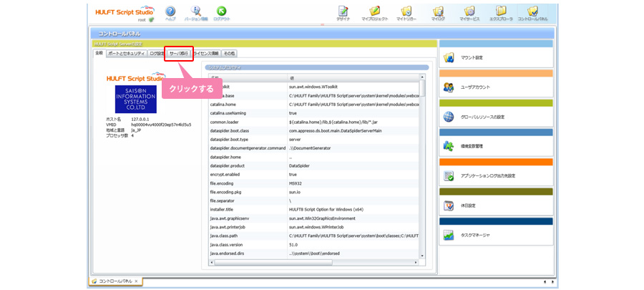
Task: Open 環境変数管理 in the side panel
Action: coord(496,146)
